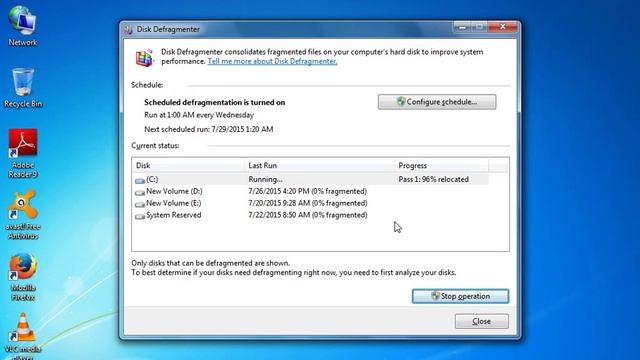The image size is (640, 360).
Task: Click 7/26/2015 4:20 PM last run cell
Action: pos(307,191)
